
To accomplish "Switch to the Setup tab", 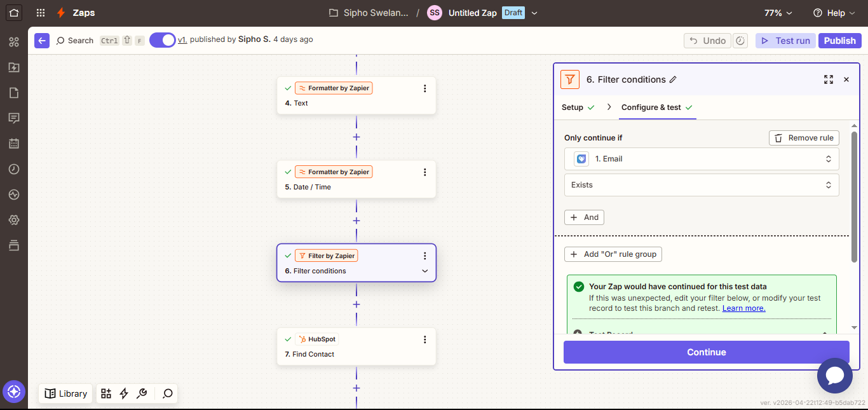I will tap(578, 107).
